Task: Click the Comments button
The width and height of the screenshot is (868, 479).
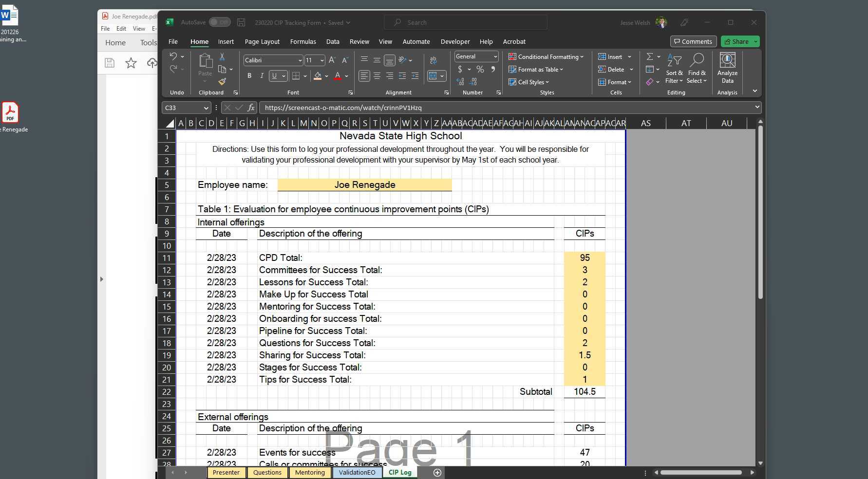Action: coord(693,41)
